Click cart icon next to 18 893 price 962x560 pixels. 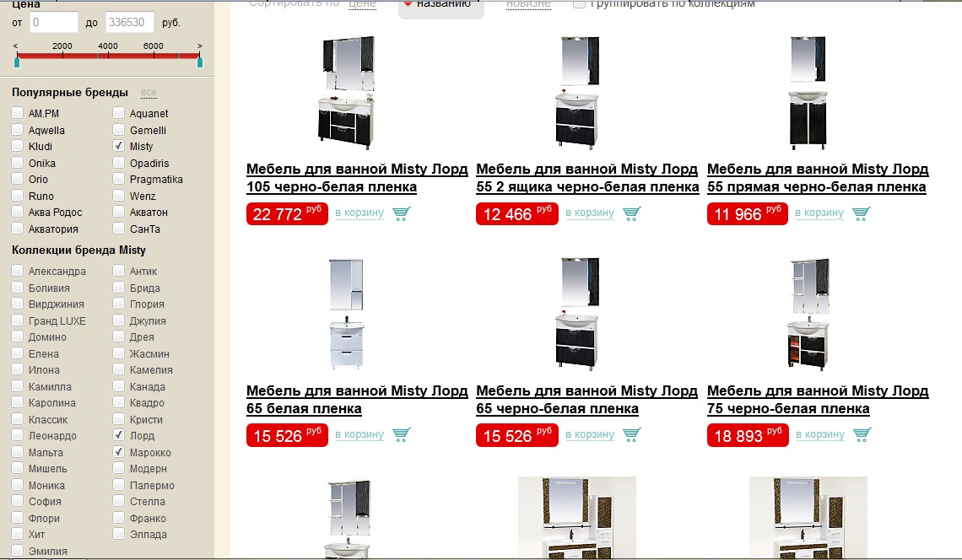(x=862, y=435)
